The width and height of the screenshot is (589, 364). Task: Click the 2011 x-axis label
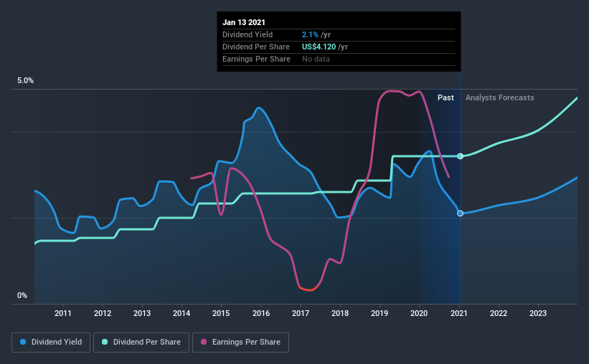pos(62,313)
